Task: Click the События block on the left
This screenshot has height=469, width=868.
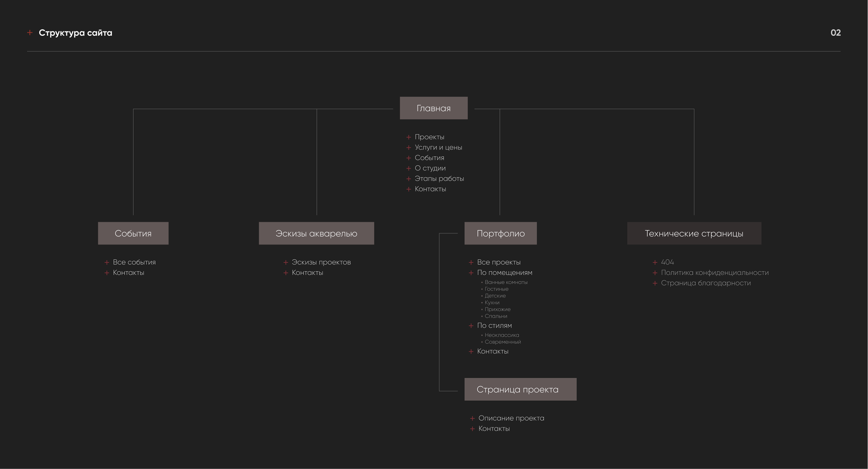Action: pyautogui.click(x=133, y=233)
